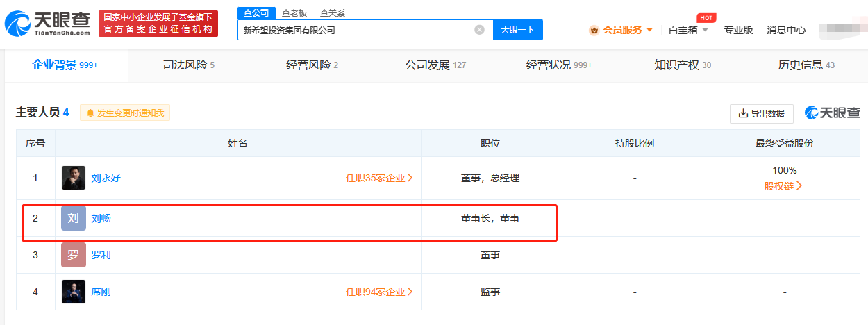Image resolution: width=868 pixels, height=325 pixels.
Task: Click the download icon in 导出数据
Action: click(x=743, y=113)
